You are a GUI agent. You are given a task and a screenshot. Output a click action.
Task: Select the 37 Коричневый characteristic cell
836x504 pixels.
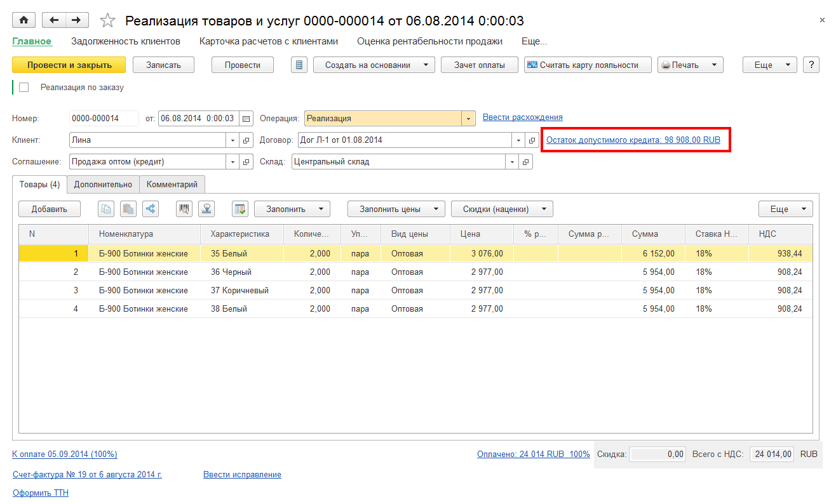[x=243, y=290]
